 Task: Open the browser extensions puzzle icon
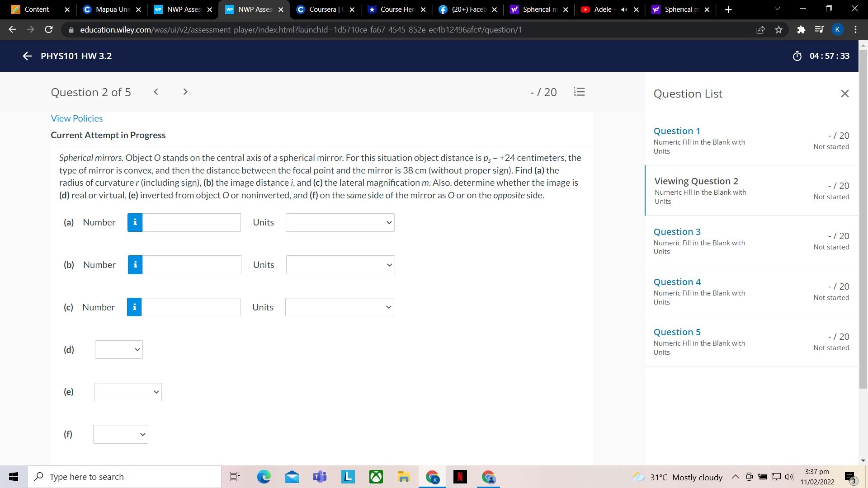click(x=802, y=29)
